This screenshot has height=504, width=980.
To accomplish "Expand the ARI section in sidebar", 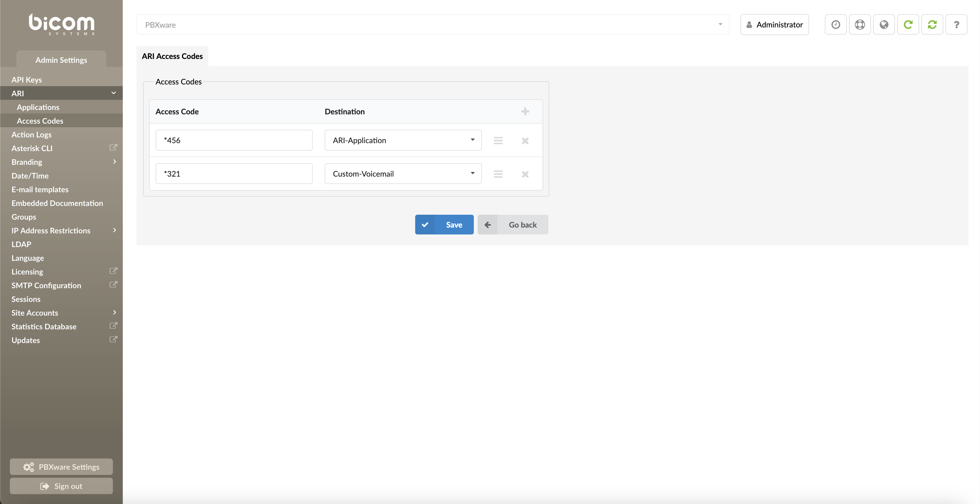I will [x=113, y=93].
